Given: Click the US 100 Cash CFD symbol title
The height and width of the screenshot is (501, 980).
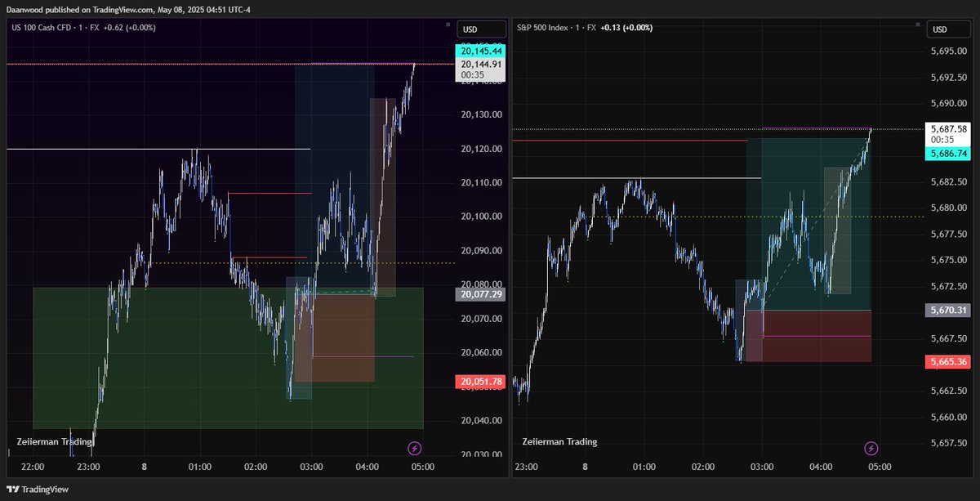Looking at the screenshot, I should coord(43,28).
